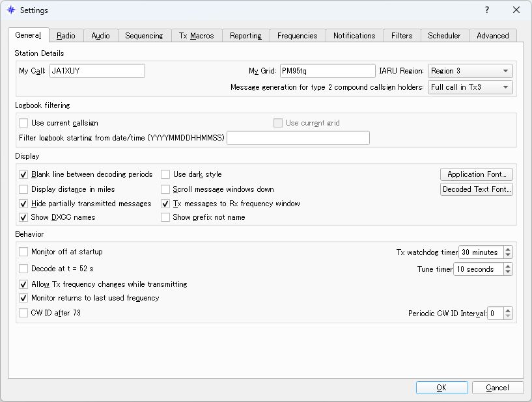
Task: Click the My Call input field
Action: [98, 71]
